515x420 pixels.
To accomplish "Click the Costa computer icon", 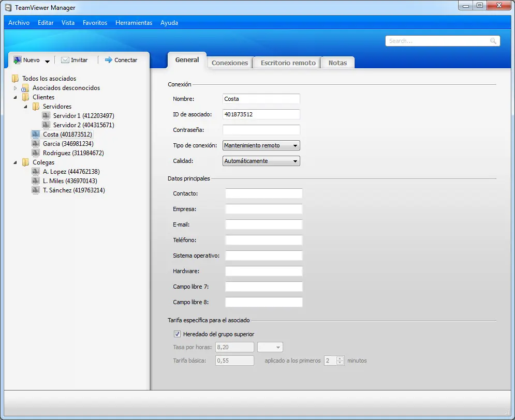I will click(36, 134).
